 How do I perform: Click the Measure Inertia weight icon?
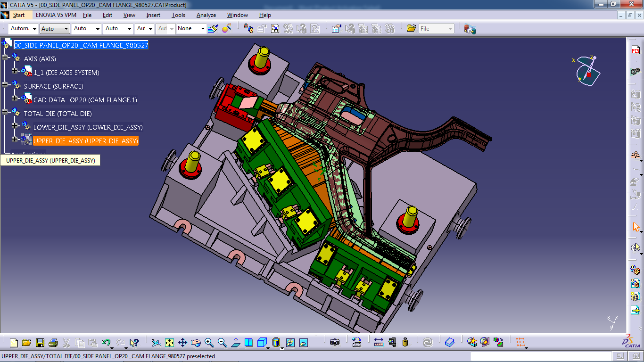(x=405, y=343)
